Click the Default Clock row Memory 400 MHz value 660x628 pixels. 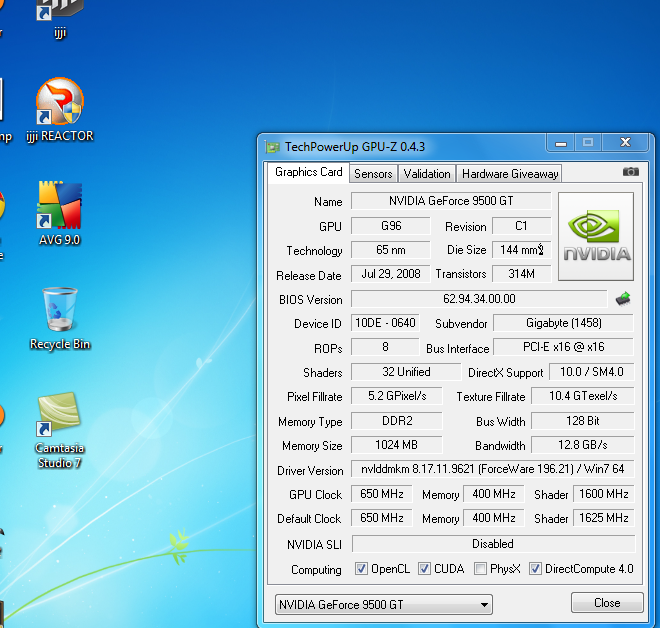(494, 518)
